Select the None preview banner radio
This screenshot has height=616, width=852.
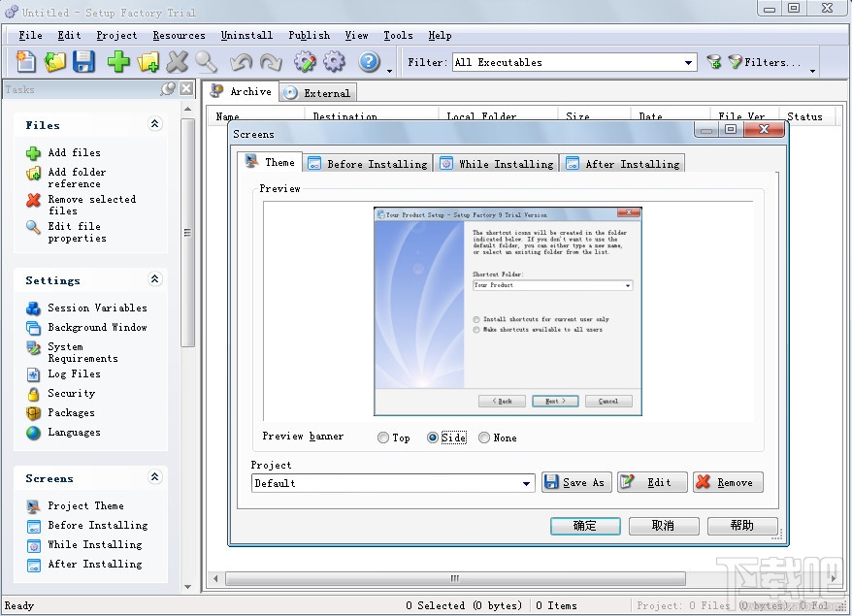click(x=484, y=438)
